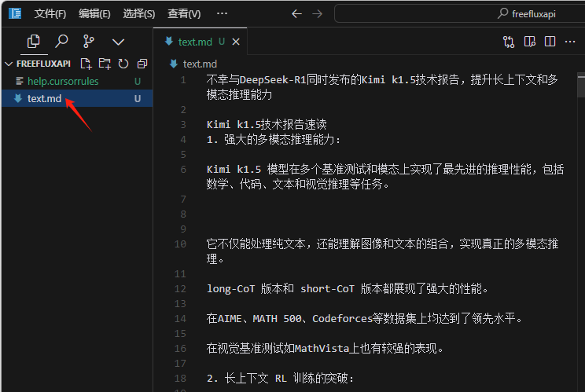Select text.md in the file tree
Image resolution: width=585 pixels, height=392 pixels.
(77, 98)
